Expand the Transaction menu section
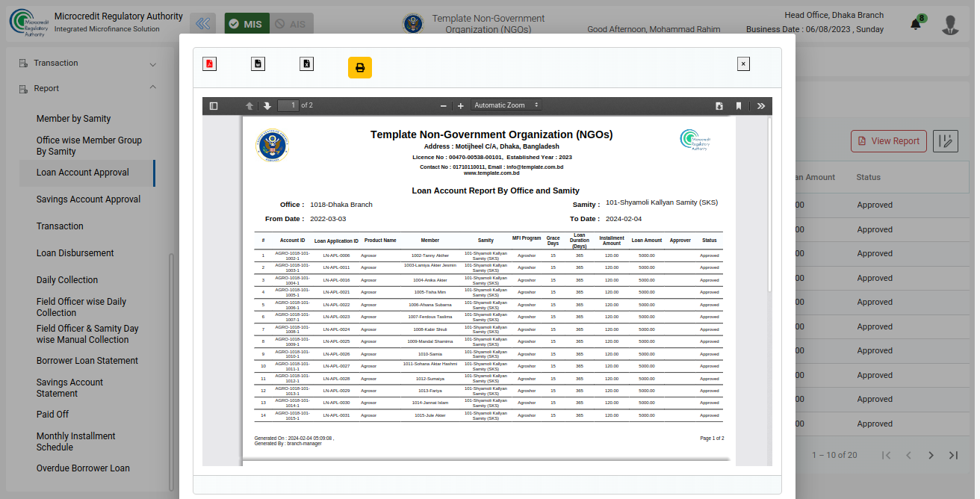The image size is (980, 499). (87, 63)
